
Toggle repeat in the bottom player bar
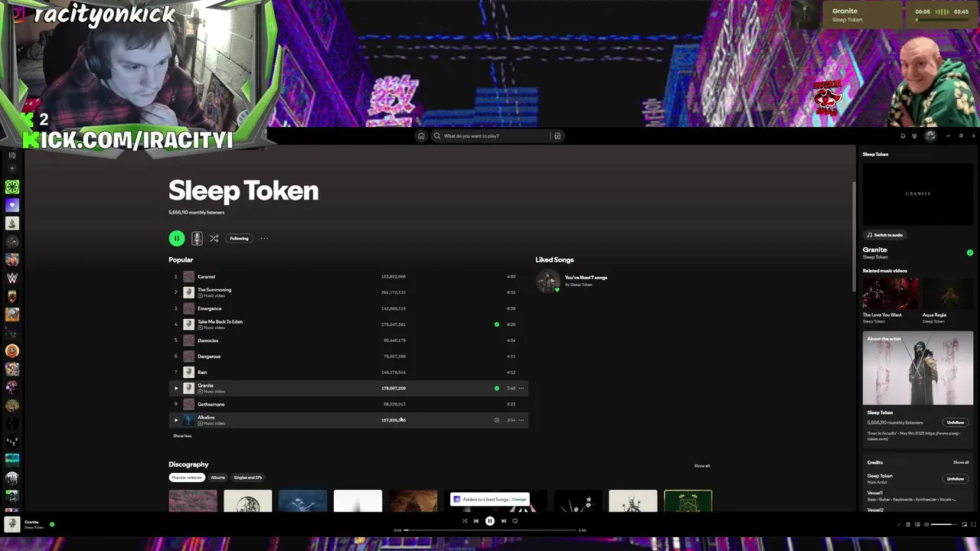click(515, 521)
